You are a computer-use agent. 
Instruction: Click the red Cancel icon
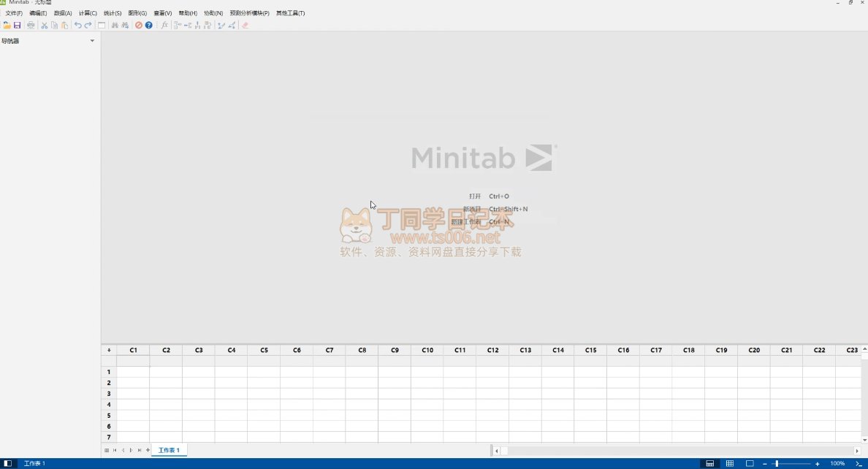coord(139,26)
